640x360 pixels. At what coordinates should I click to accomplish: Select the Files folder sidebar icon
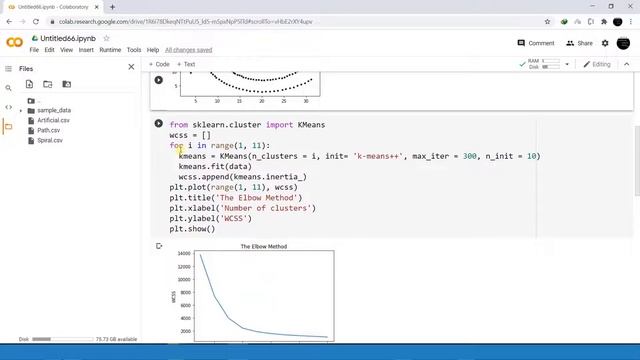tap(8, 127)
